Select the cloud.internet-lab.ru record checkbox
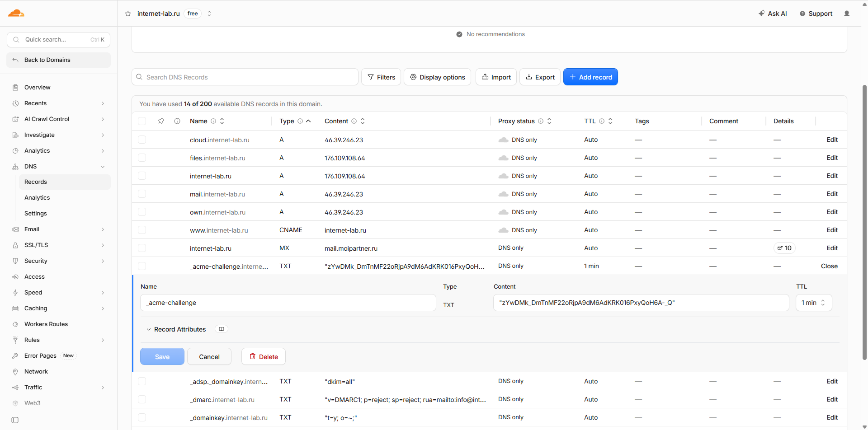The height and width of the screenshot is (430, 868). click(142, 140)
